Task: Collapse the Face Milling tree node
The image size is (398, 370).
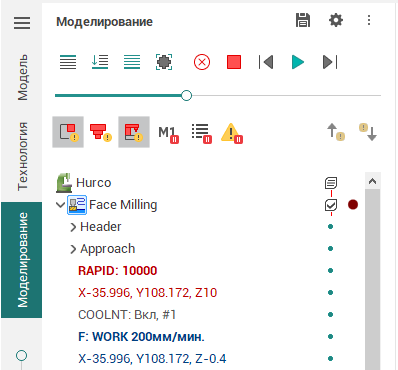Action: 60,204
